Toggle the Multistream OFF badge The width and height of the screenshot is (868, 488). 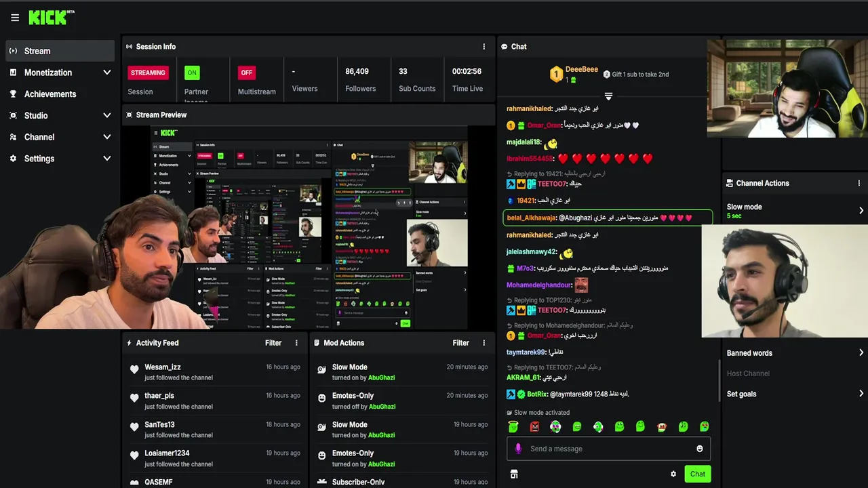(247, 73)
